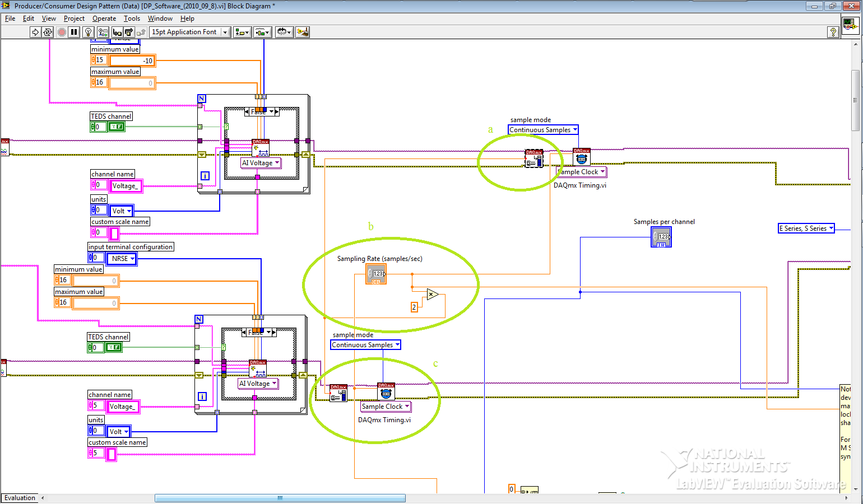Open E Series, S Series dropdown
Viewport: 863px width, 504px height.
[x=806, y=228]
